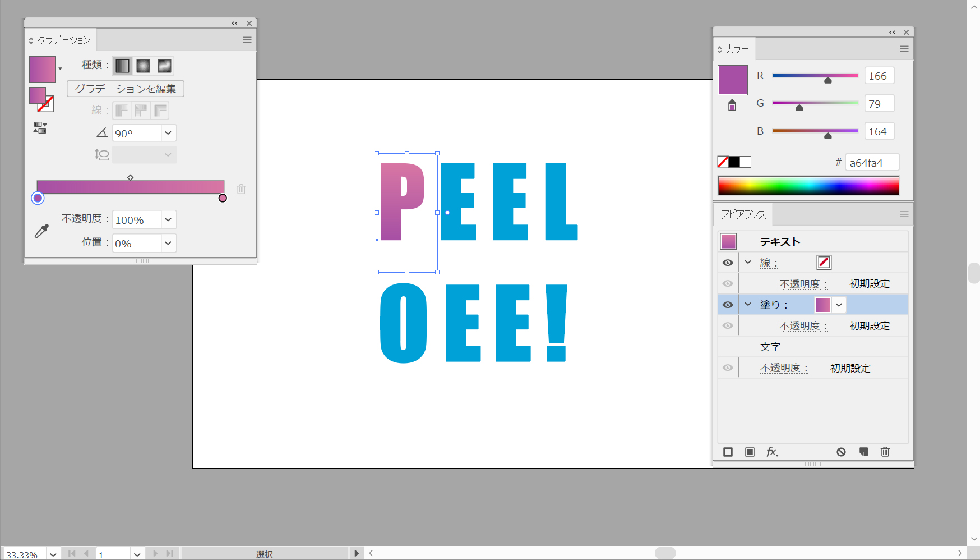Image resolution: width=980 pixels, height=560 pixels.
Task: Expand the 塗り fill color swatch dropdown
Action: coord(839,305)
